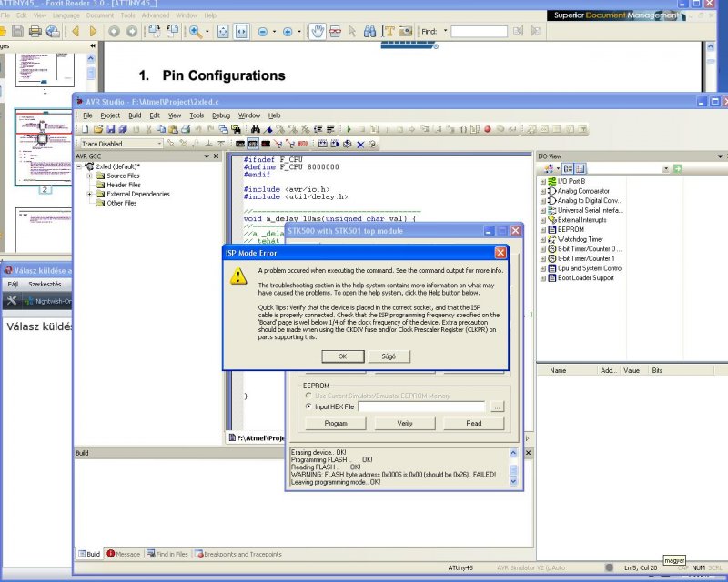Expand the Boot Loader Support node
The width and height of the screenshot is (728, 582).
pyautogui.click(x=542, y=278)
